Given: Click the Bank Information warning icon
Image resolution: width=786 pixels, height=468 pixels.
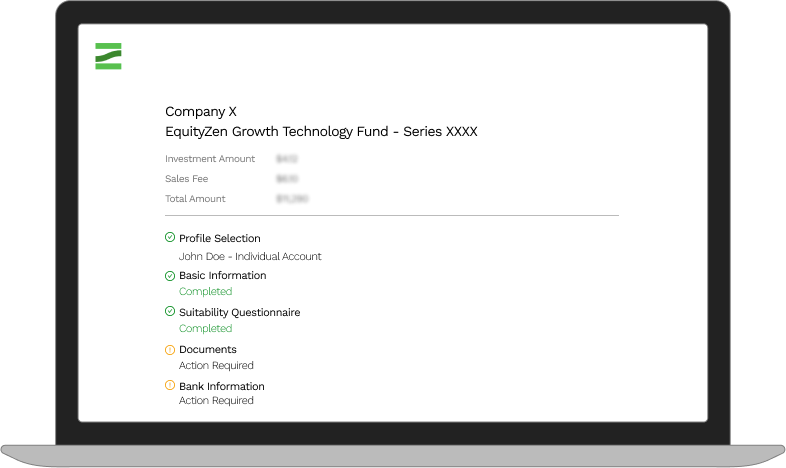Looking at the screenshot, I should [170, 386].
